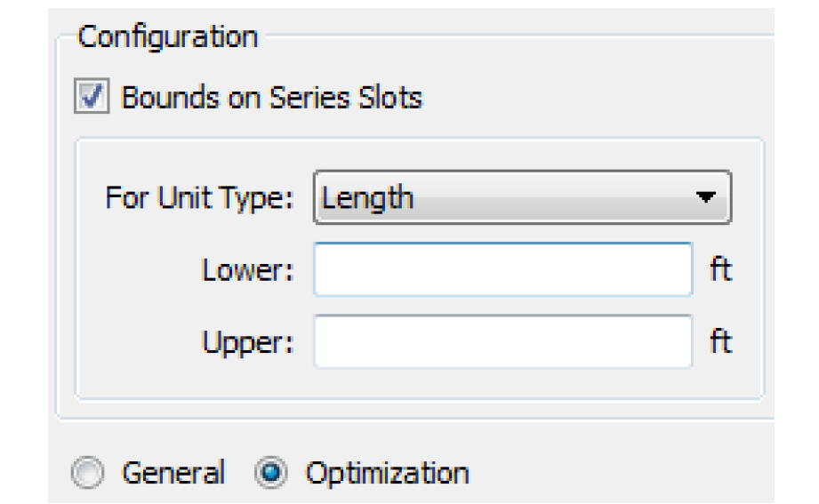
Task: Click the ft unit beside Lower field
Action: tap(720, 269)
